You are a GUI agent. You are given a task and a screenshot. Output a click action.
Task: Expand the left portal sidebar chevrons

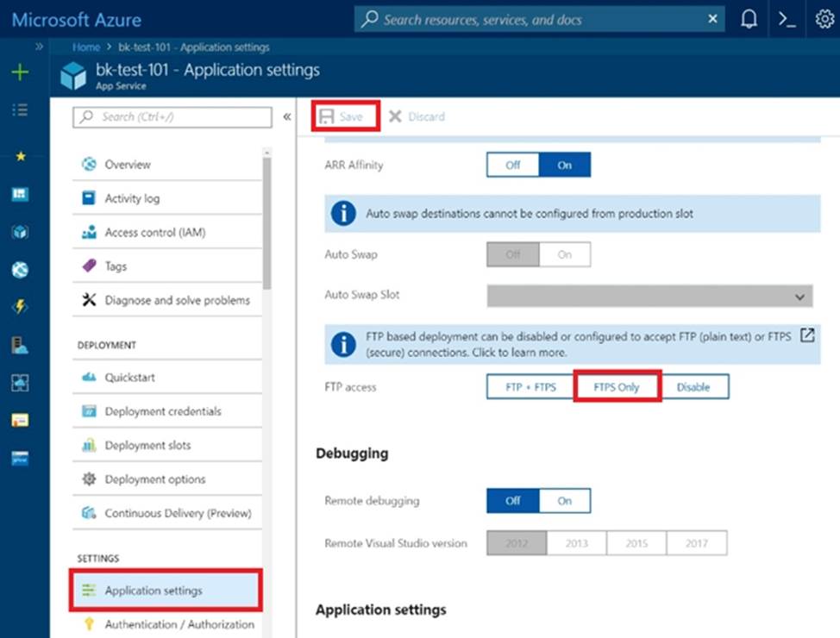[x=39, y=47]
